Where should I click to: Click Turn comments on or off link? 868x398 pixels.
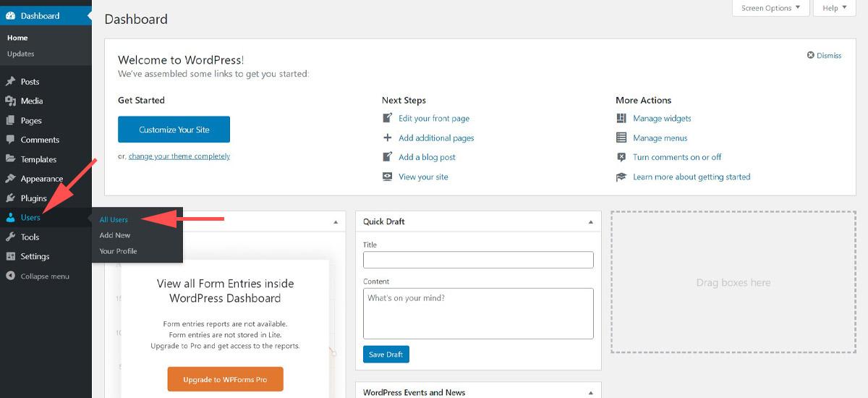tap(677, 157)
